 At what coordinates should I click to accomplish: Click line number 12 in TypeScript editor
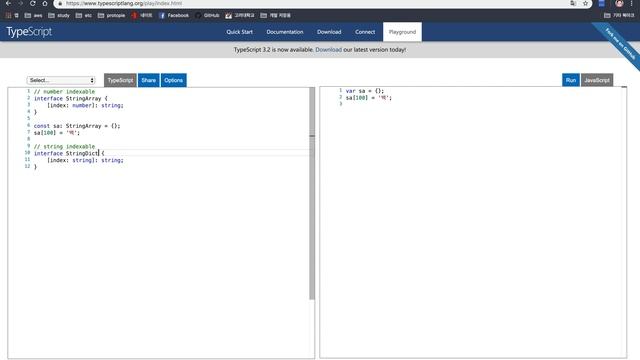click(27, 166)
